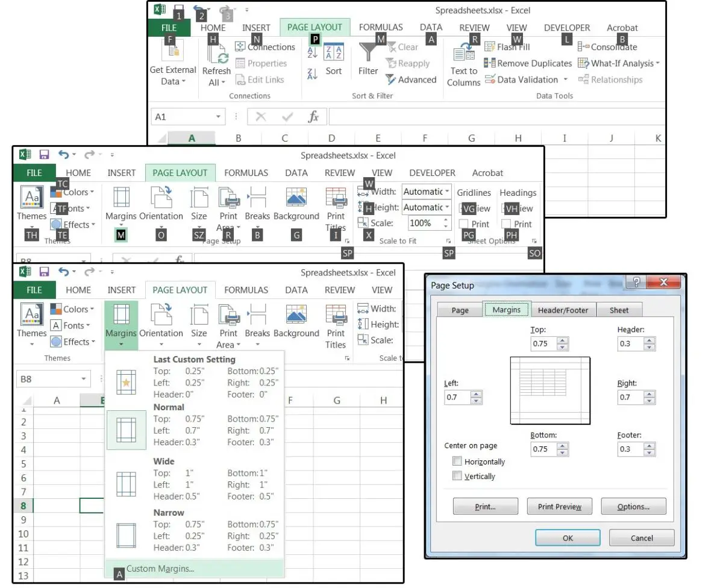Click Save icon in bottom Excel window

pyautogui.click(x=44, y=272)
